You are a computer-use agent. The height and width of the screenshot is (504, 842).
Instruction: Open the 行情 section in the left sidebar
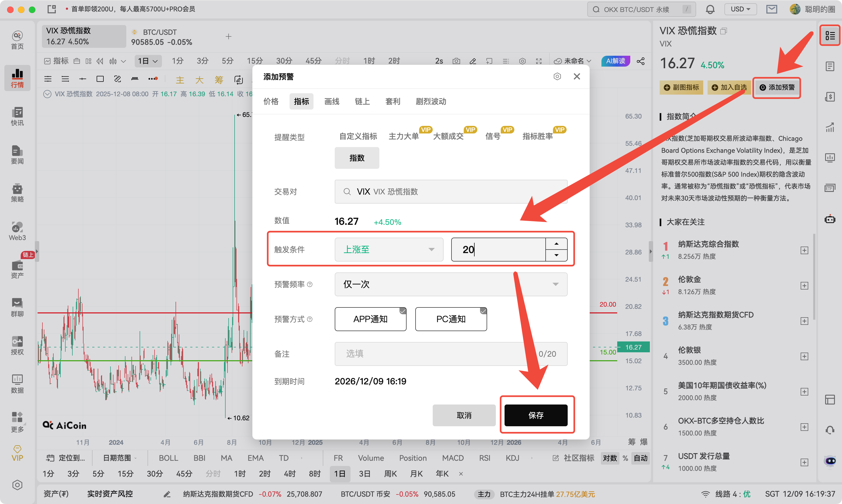pos(17,78)
